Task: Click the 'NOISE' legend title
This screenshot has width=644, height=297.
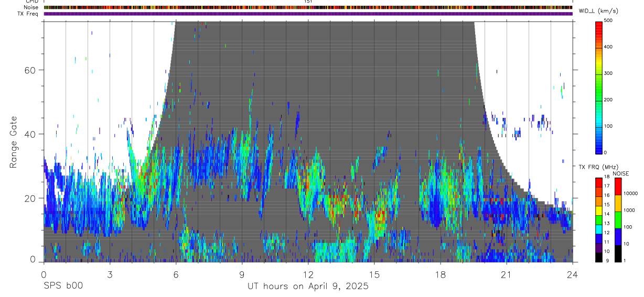Action: click(x=620, y=173)
